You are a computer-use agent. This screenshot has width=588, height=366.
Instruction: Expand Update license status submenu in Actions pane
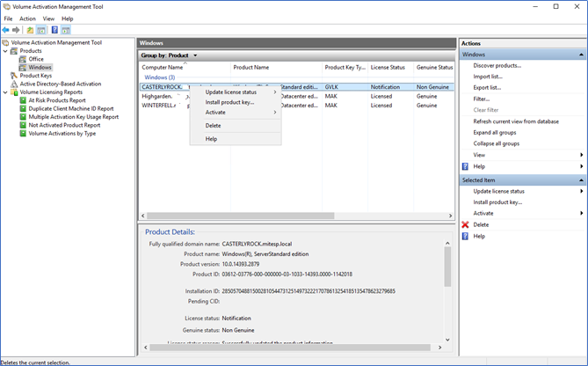(581, 192)
